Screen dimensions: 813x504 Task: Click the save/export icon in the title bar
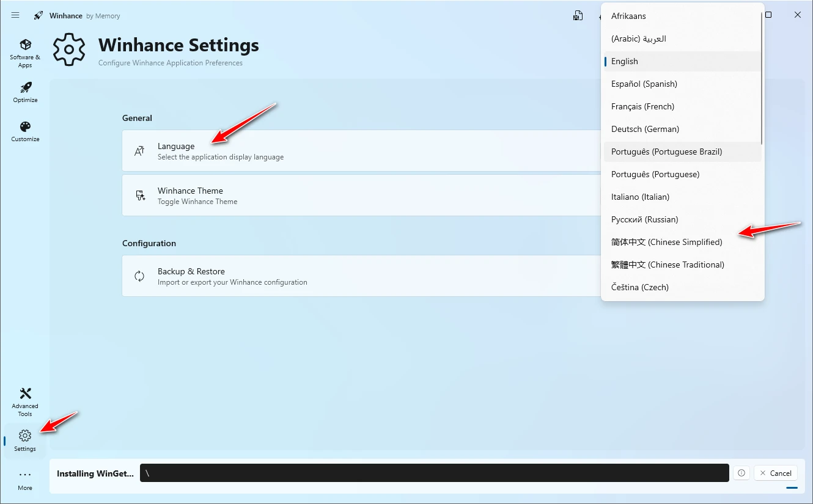[x=578, y=15]
